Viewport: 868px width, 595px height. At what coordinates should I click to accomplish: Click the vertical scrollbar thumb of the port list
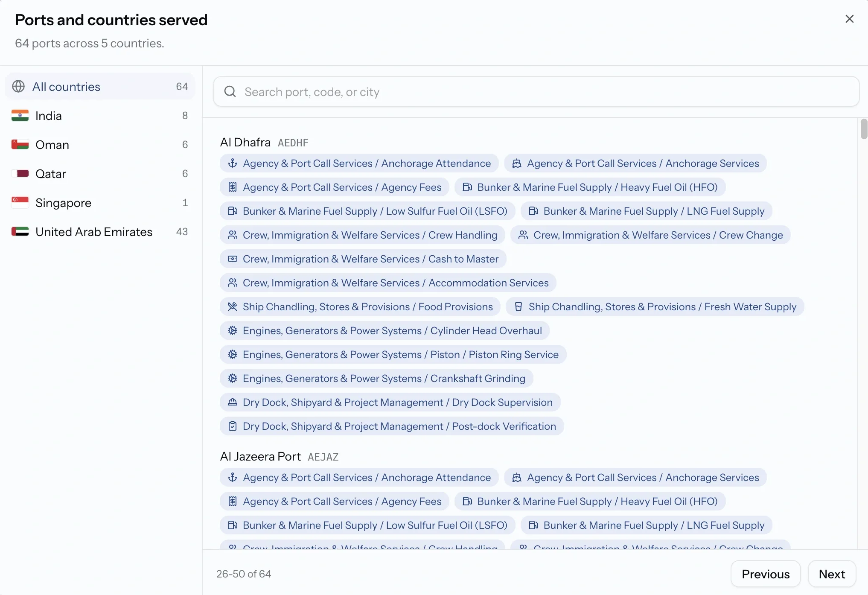tap(864, 129)
